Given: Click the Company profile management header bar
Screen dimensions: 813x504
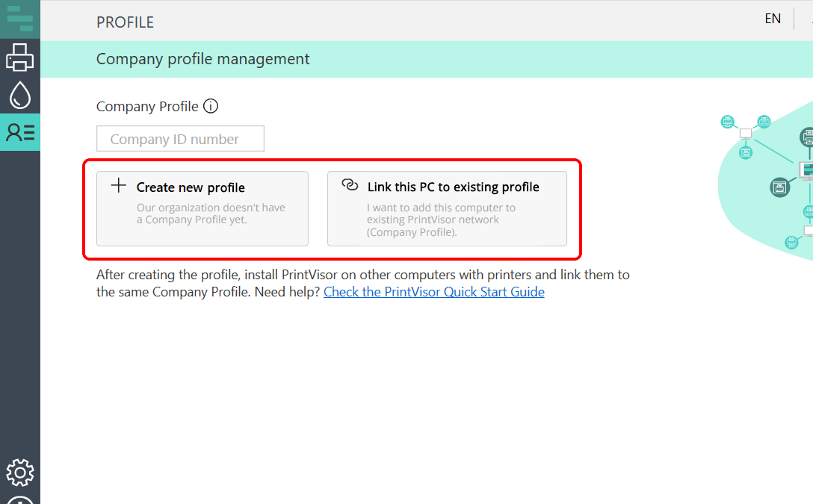Looking at the screenshot, I should click(426, 59).
